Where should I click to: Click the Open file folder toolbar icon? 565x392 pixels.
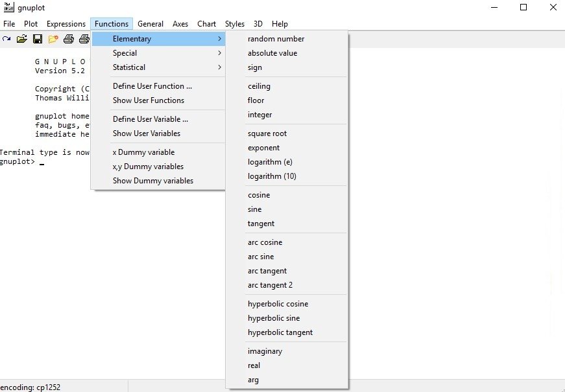point(22,39)
